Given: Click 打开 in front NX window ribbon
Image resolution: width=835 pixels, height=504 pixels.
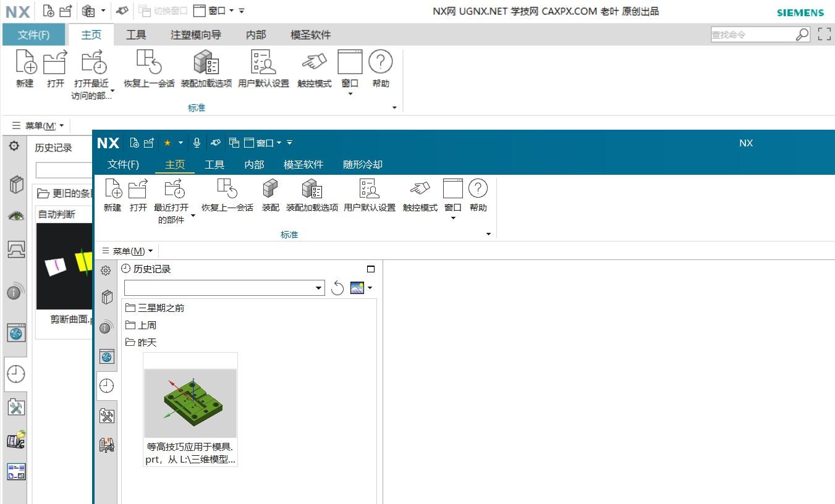Looking at the screenshot, I should 138,195.
